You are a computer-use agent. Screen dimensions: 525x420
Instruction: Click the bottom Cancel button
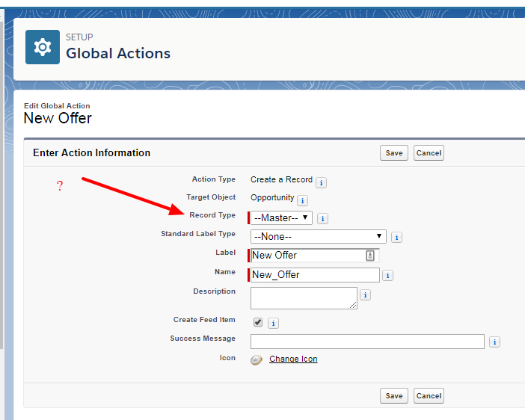point(429,396)
